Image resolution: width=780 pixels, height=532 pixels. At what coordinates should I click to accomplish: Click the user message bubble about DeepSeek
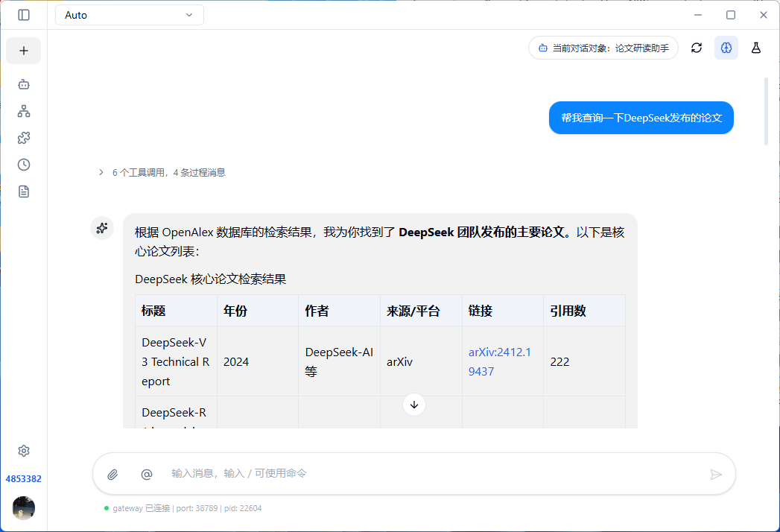click(x=641, y=118)
